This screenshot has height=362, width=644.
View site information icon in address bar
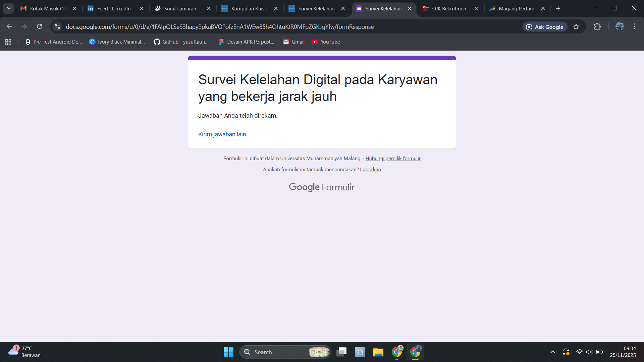tap(57, 26)
